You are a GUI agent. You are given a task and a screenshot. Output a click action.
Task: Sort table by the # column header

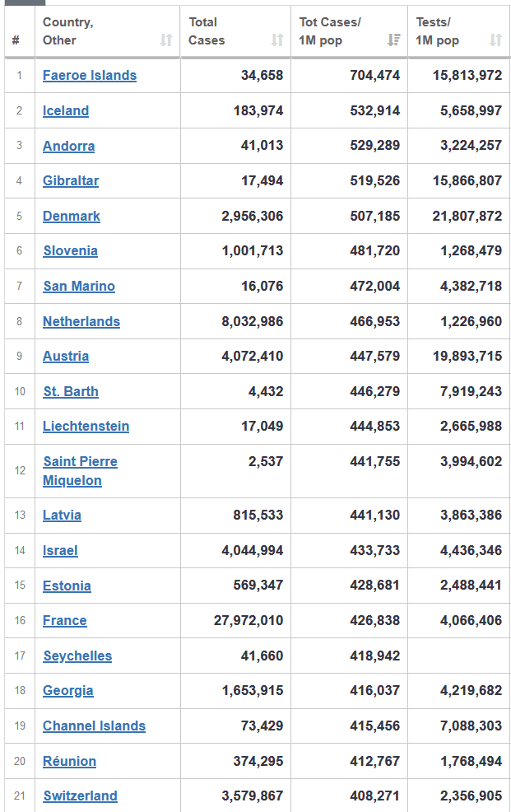point(17,40)
